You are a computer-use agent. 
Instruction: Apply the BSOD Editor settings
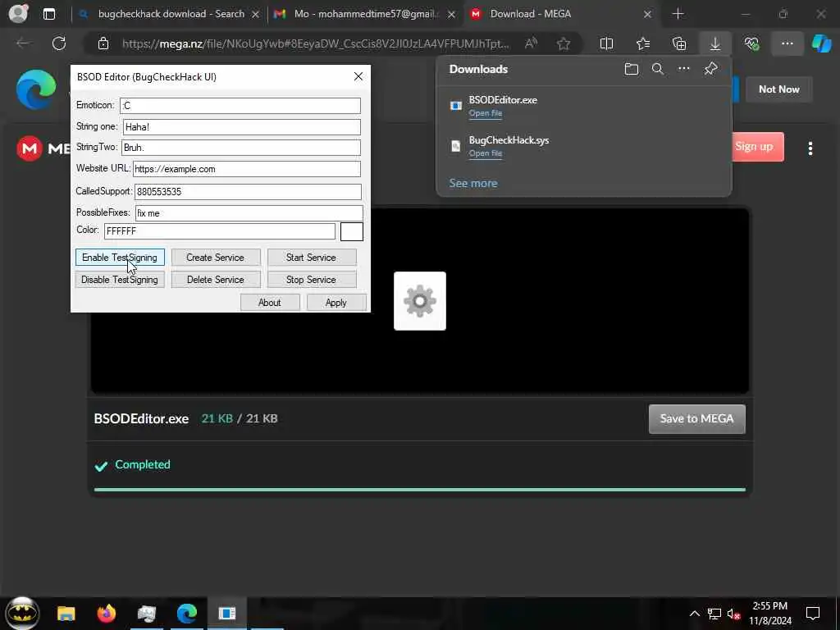(336, 302)
